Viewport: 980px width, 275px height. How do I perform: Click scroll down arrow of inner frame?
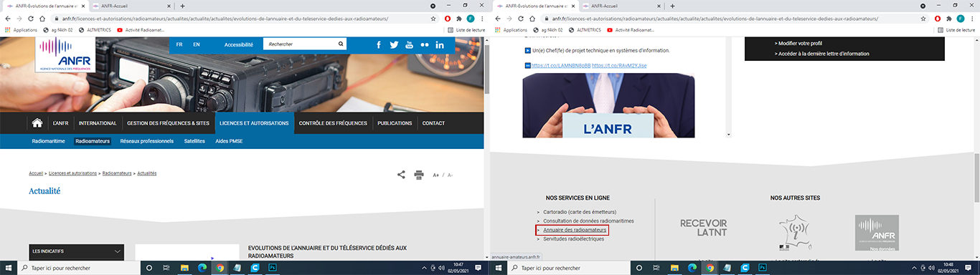tap(729, 134)
